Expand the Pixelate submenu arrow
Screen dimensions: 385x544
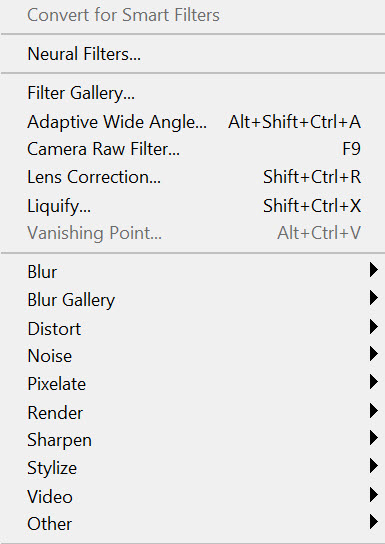click(374, 382)
